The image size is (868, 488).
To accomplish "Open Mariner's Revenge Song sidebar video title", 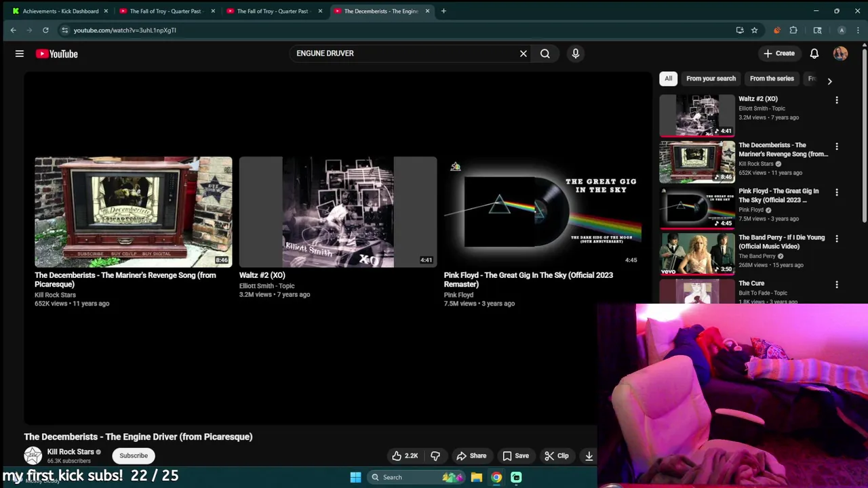I will (783, 149).
